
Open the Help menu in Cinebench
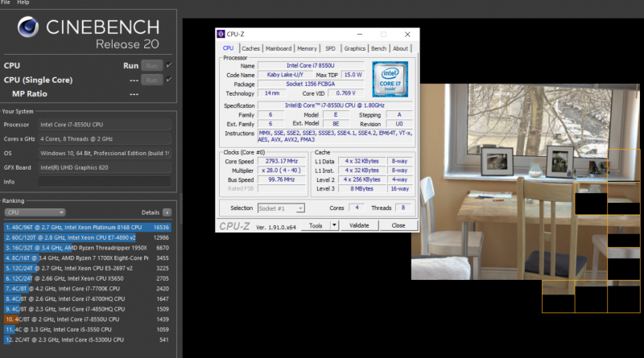click(23, 3)
